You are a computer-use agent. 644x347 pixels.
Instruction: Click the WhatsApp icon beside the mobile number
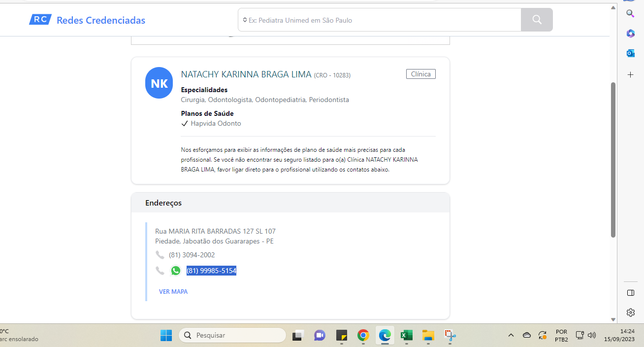tap(176, 271)
